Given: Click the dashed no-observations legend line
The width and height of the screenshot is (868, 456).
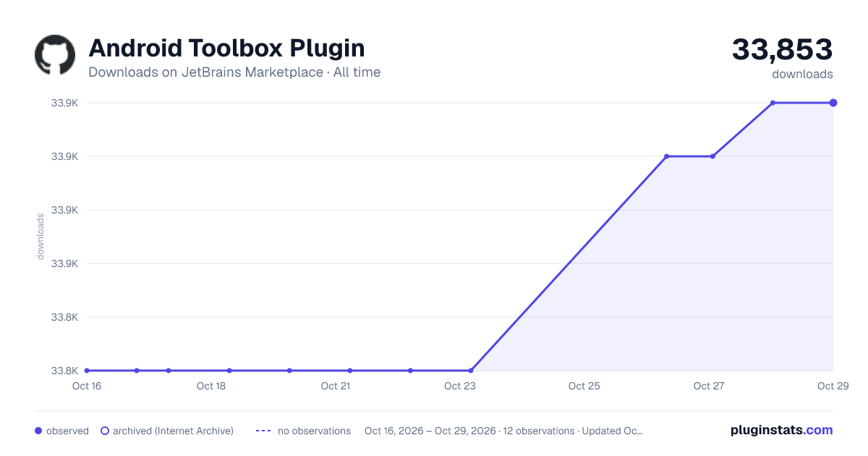Looking at the screenshot, I should click(x=263, y=431).
